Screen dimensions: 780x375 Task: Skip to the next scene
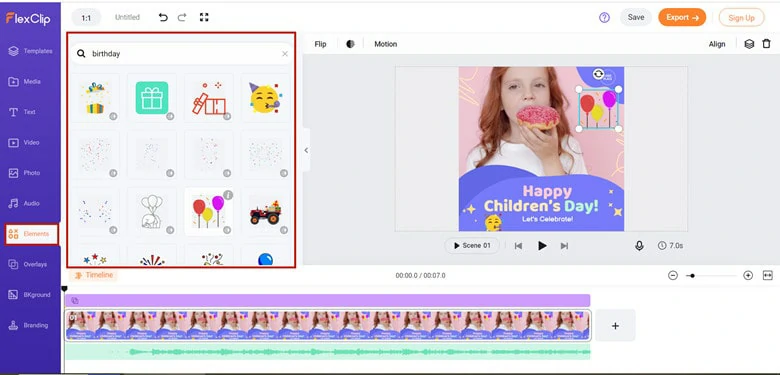tap(564, 246)
